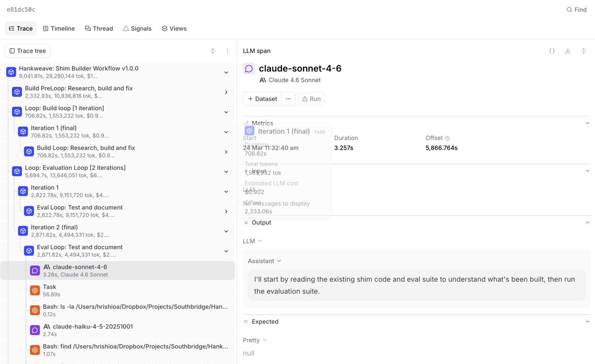This screenshot has width=595, height=364.
Task: Click the Build PreLoop cube icon
Action: [17, 92]
